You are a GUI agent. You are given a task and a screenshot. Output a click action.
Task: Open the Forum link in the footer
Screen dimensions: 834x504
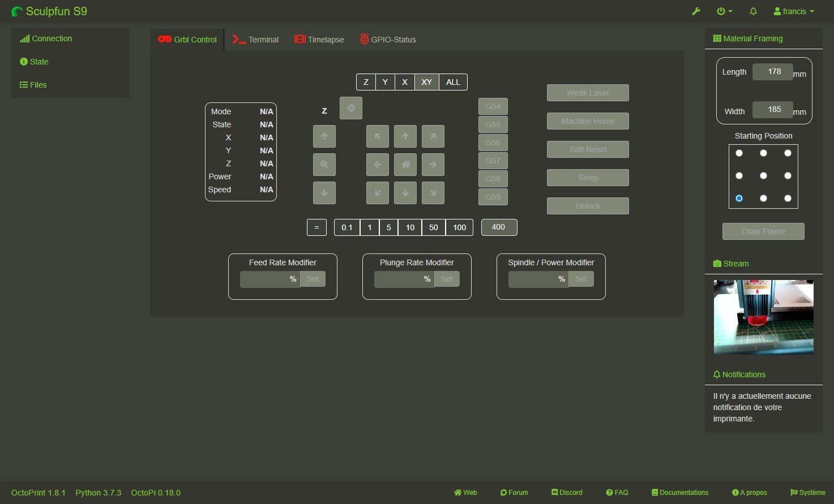(x=514, y=493)
